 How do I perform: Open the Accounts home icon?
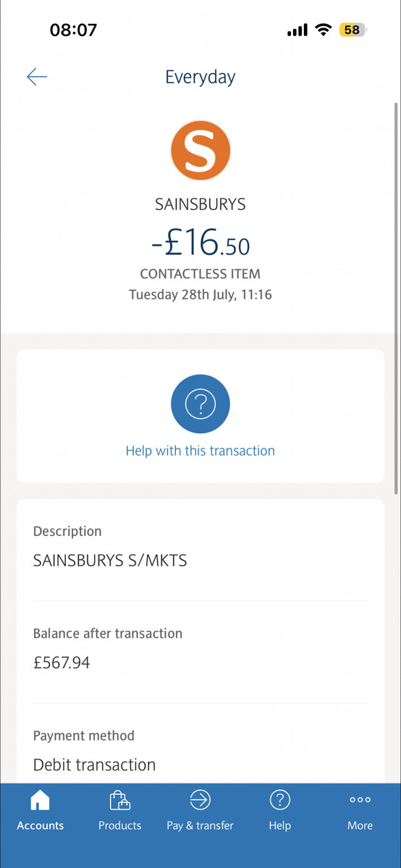(x=41, y=800)
